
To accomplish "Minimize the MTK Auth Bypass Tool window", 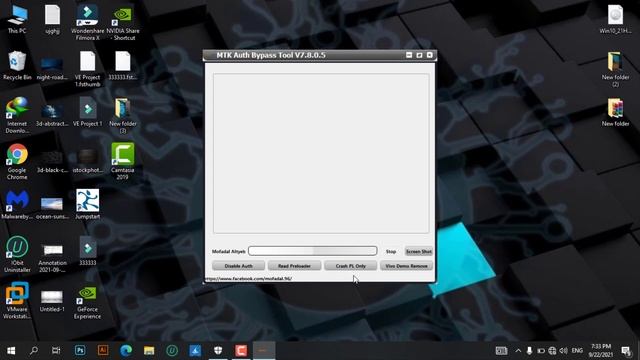I will tap(409, 55).
